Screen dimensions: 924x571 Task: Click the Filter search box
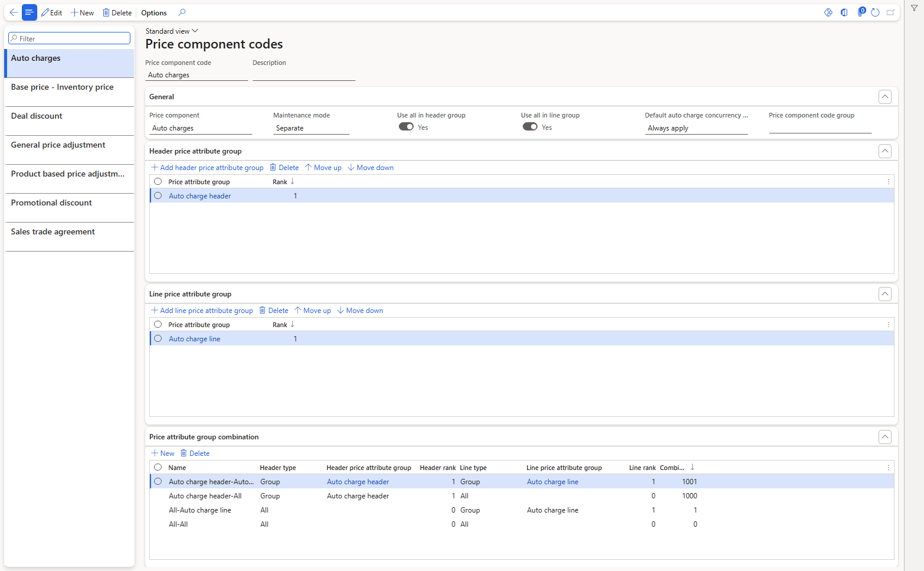click(x=69, y=38)
